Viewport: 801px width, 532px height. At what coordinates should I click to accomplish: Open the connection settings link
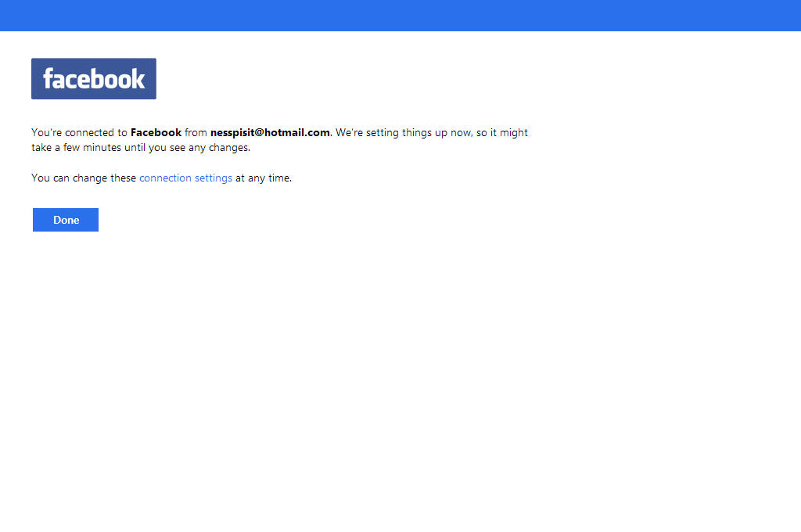click(x=185, y=178)
